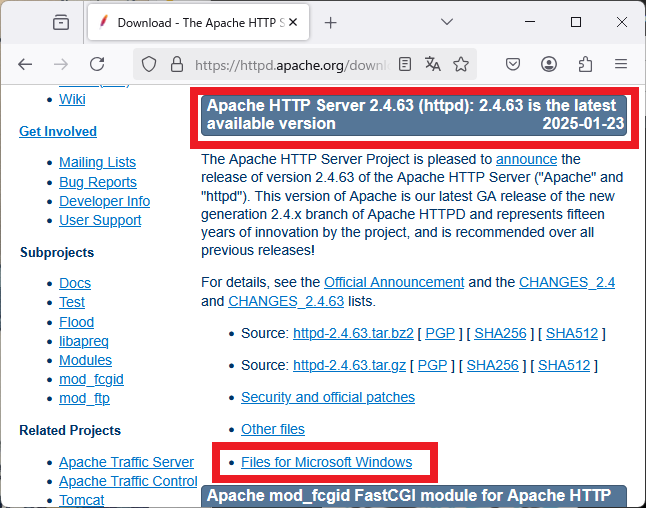Screen dimensions: 646x508
Task: Open the CHANGES_2.4.63 link
Action: [x=286, y=301]
